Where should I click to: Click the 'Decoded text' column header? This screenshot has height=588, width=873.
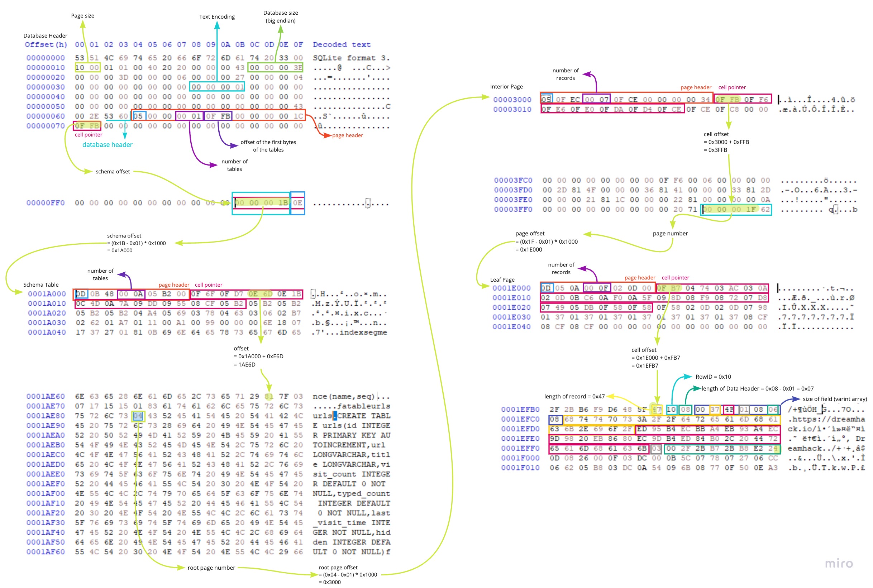pyautogui.click(x=342, y=45)
